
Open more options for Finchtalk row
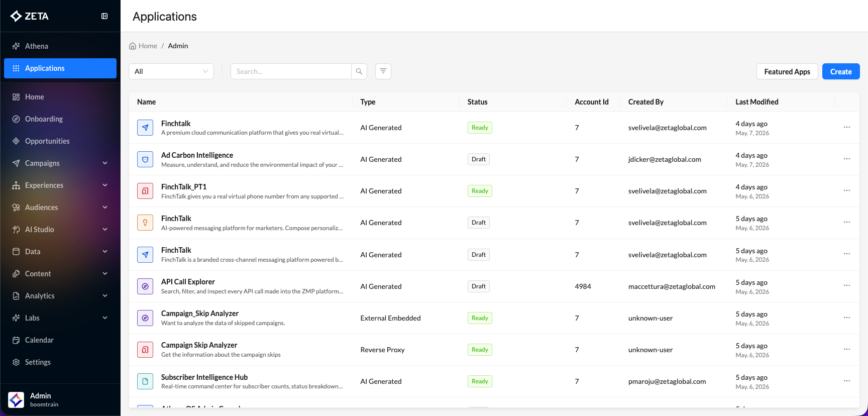point(847,127)
